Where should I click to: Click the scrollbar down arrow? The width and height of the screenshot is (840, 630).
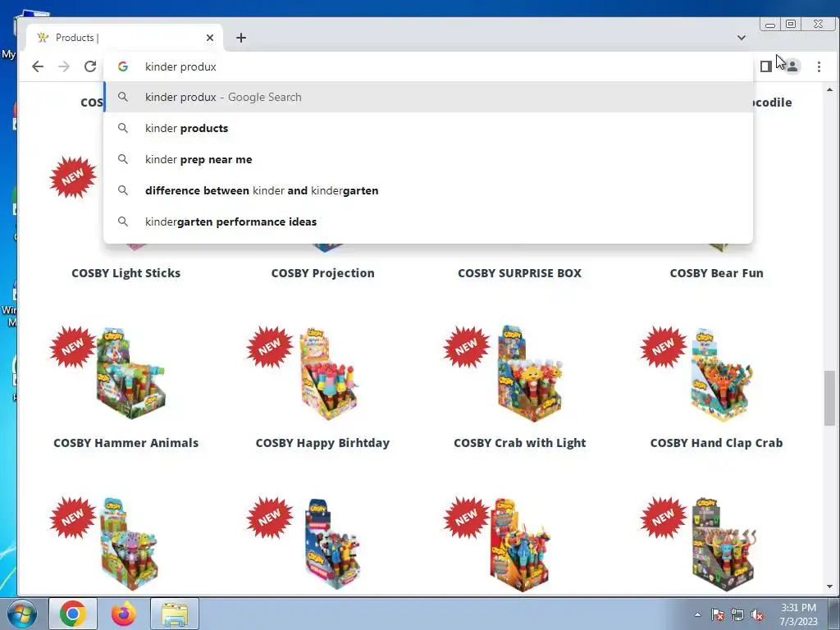click(x=829, y=587)
